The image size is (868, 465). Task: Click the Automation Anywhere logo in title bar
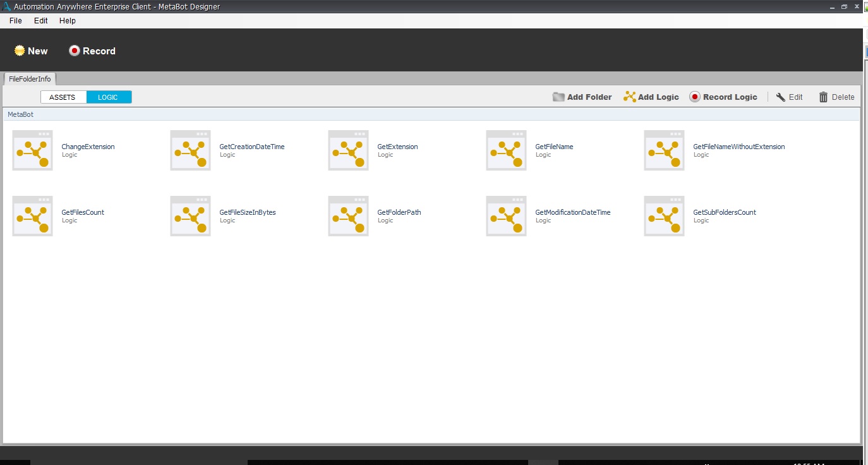[6, 6]
